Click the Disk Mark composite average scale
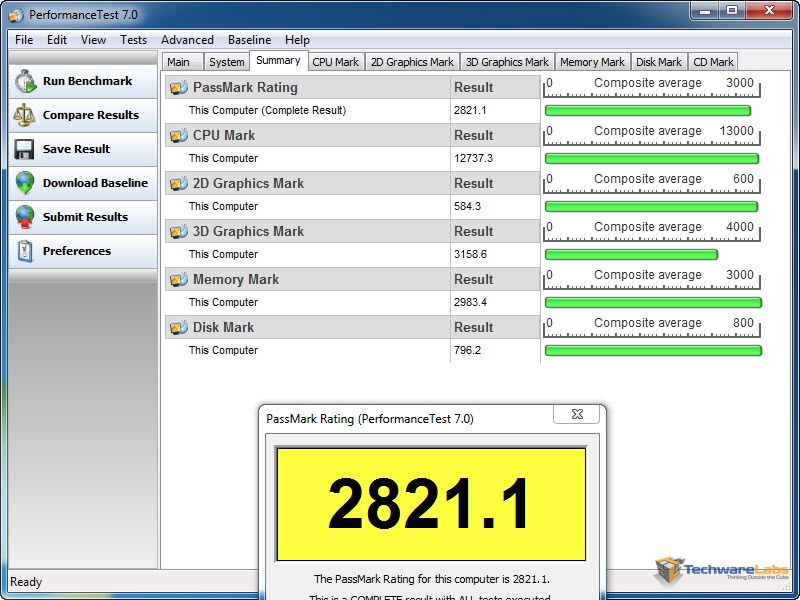 click(652, 327)
